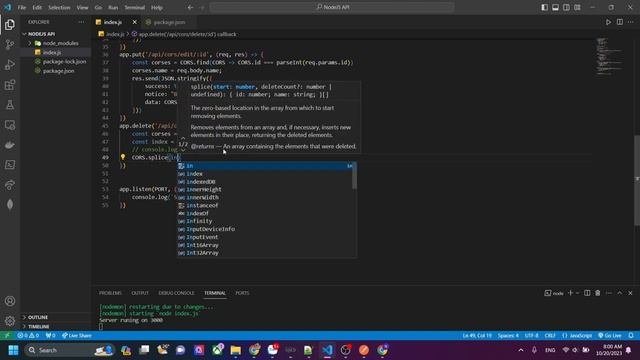Click Live Share in status bar
Image resolution: width=640 pixels, height=360 pixels.
tap(77, 336)
